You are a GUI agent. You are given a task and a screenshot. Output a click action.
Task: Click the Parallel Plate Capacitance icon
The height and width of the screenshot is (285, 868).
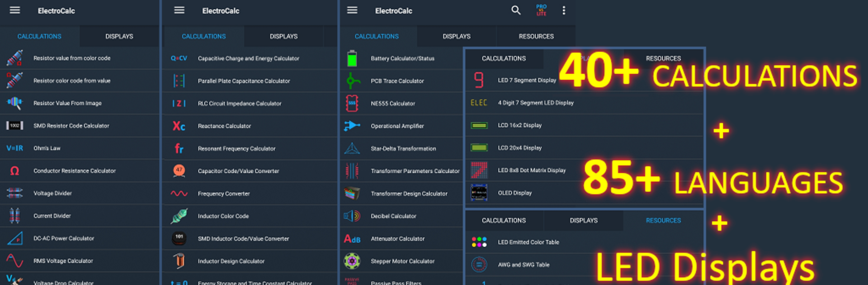coord(179,81)
